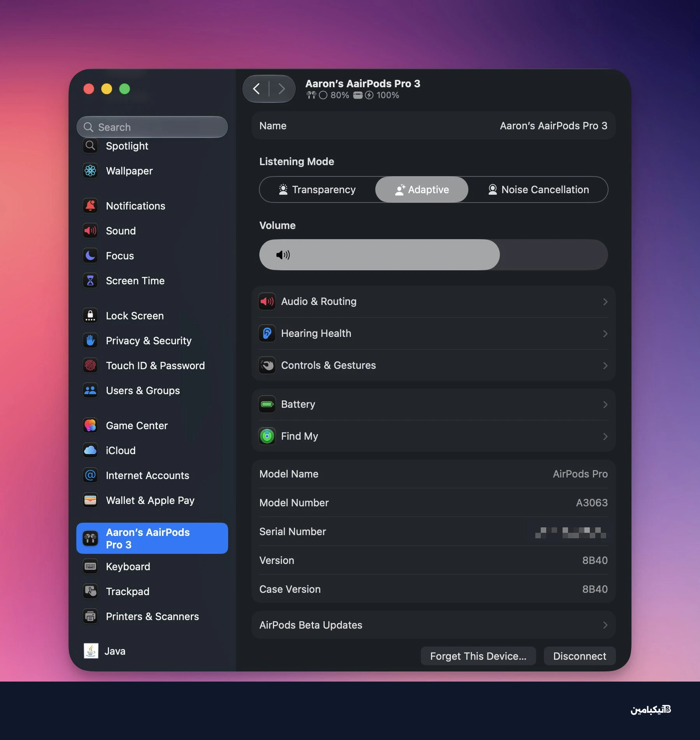Select Touch ID & Password sidebar item
The image size is (700, 740).
tap(152, 365)
